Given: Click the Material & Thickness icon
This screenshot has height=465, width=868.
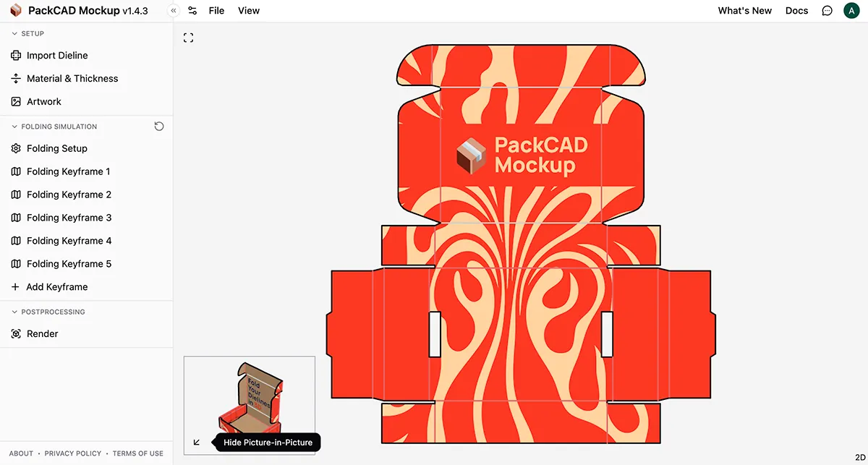Looking at the screenshot, I should click(16, 79).
